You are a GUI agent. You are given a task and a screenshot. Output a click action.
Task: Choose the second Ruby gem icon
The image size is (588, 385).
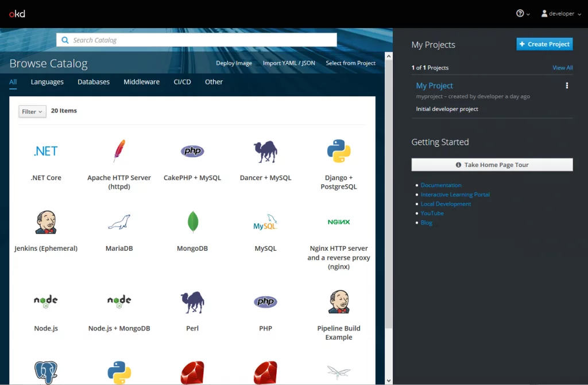[x=265, y=372]
